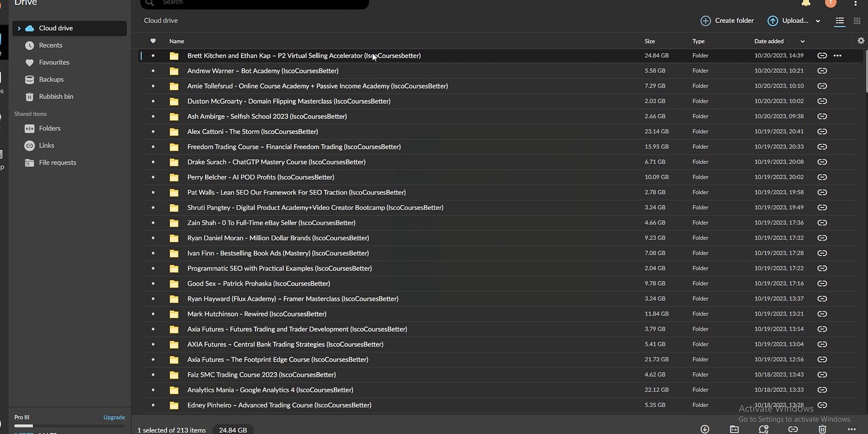
Task: Click the get link icon in bottom bar
Action: point(793,429)
